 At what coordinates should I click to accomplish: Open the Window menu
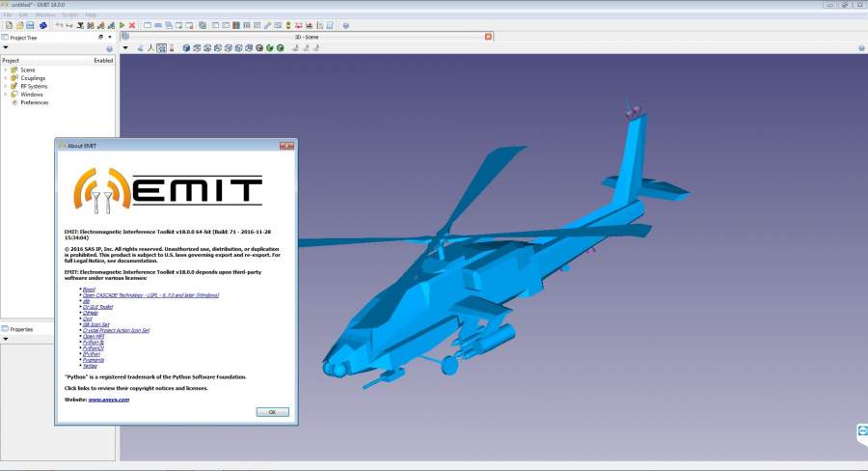44,15
